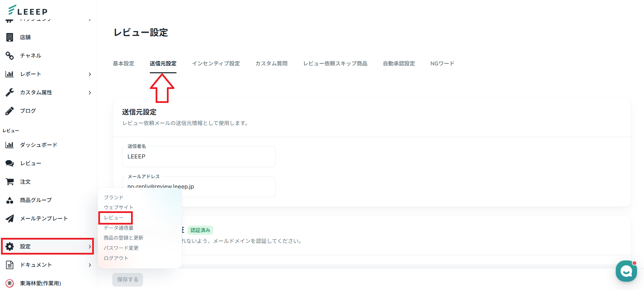This screenshot has height=290, width=644.
Task: Click the order shopping cart icon
Action: point(10,182)
